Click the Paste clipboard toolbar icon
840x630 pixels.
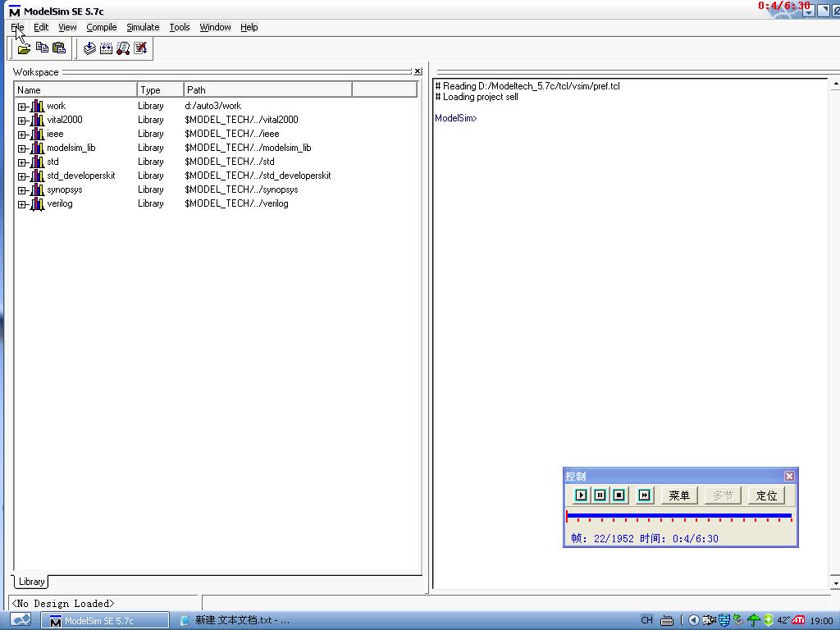(x=59, y=48)
